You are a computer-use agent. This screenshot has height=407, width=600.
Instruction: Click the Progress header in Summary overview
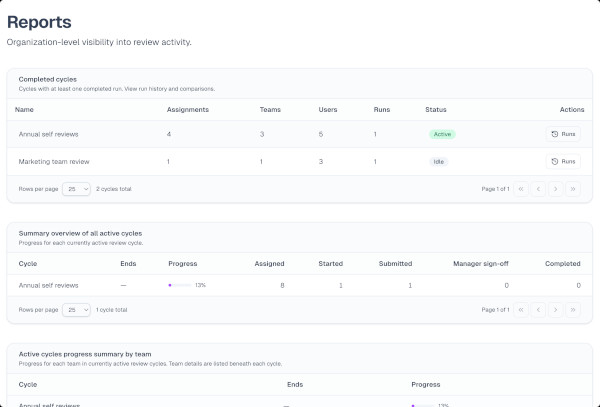click(x=183, y=264)
